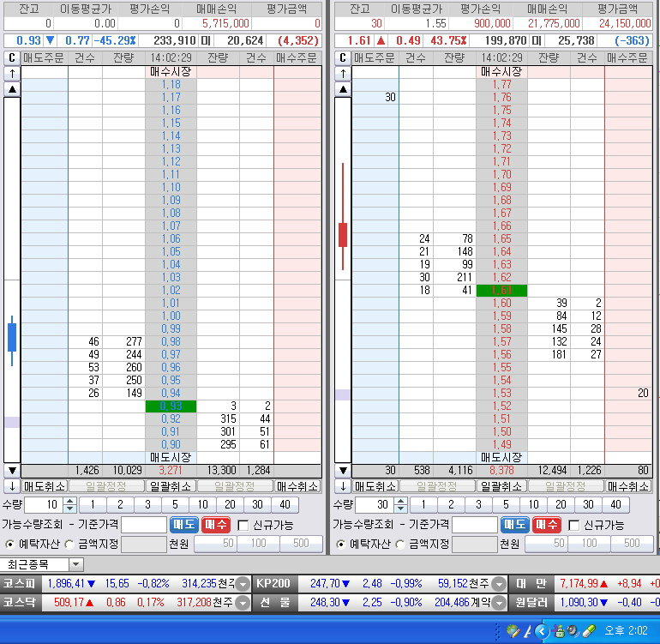Select quantity preset 5 in right panel
The image size is (660, 644).
point(506,505)
